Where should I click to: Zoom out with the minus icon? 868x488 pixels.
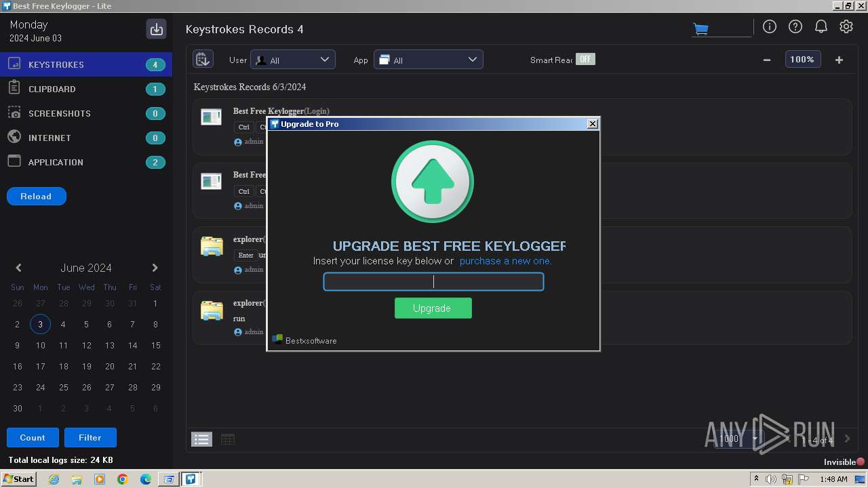coord(766,60)
